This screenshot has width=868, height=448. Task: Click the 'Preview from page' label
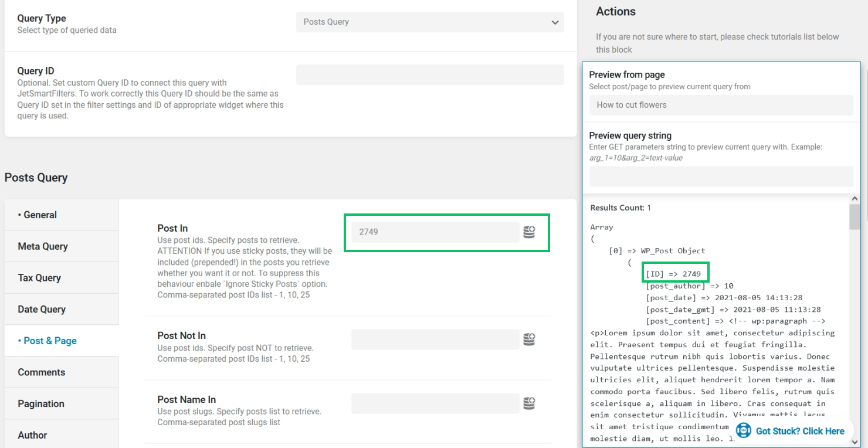(627, 74)
